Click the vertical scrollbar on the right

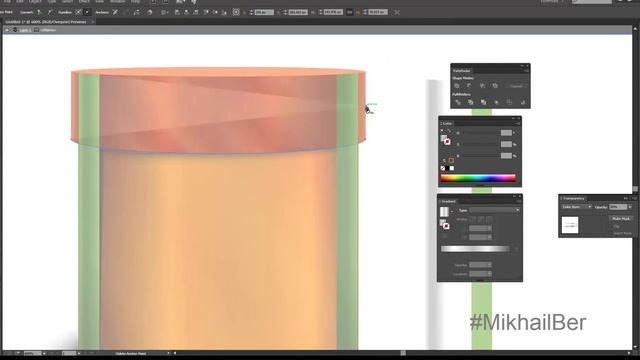click(635, 189)
